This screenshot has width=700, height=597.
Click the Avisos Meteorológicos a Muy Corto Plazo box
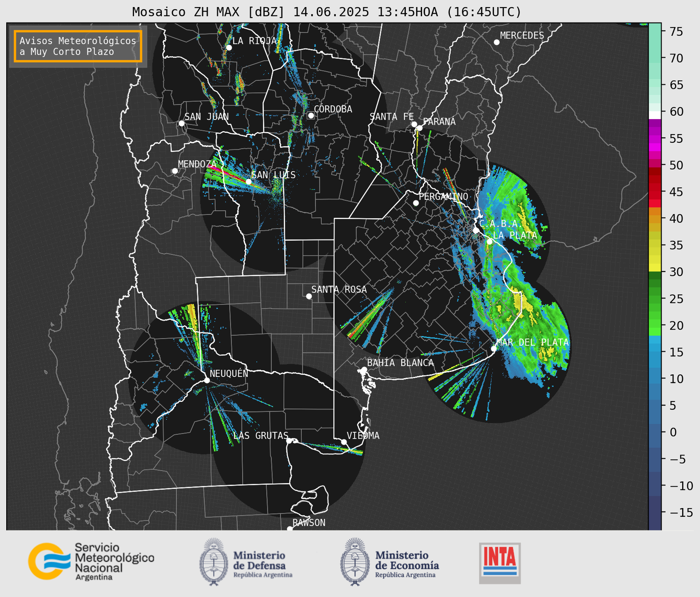pos(78,46)
